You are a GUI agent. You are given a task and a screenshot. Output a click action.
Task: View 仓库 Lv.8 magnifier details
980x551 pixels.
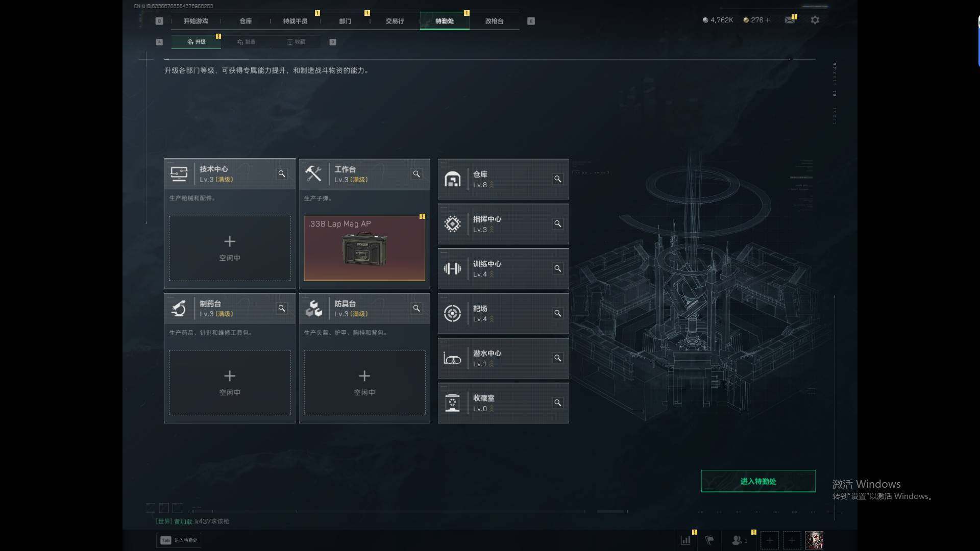(557, 179)
